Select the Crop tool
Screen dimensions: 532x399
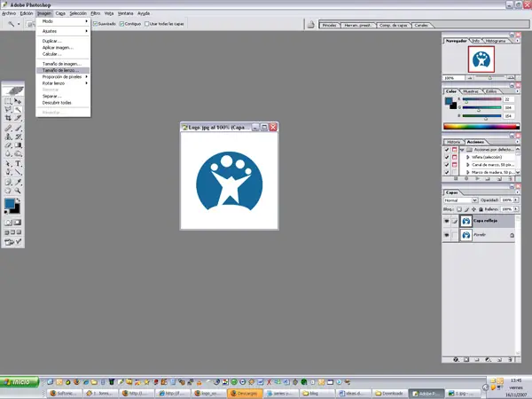[8, 118]
